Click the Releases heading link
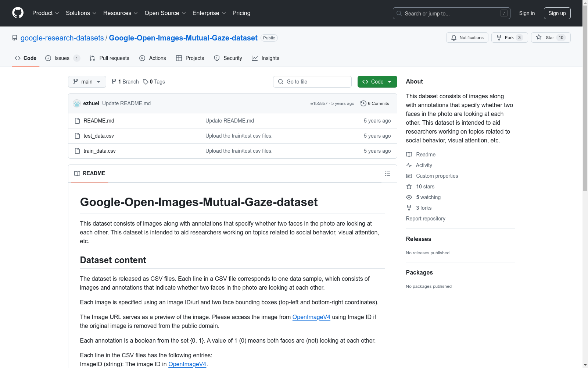588x368 pixels. [x=419, y=239]
